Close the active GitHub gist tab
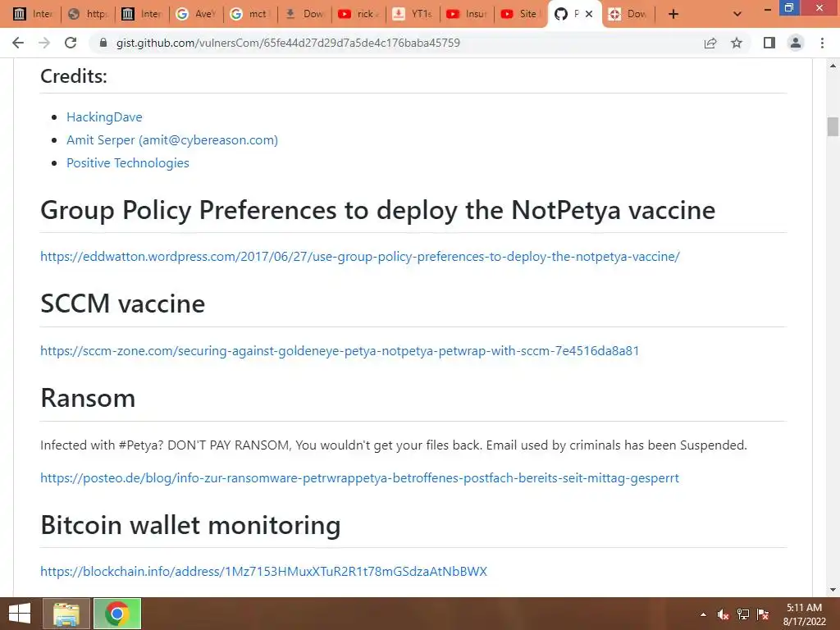 click(589, 14)
